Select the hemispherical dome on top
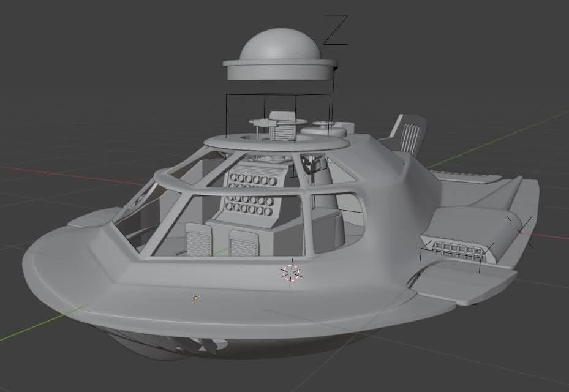The width and height of the screenshot is (569, 392). (x=279, y=45)
